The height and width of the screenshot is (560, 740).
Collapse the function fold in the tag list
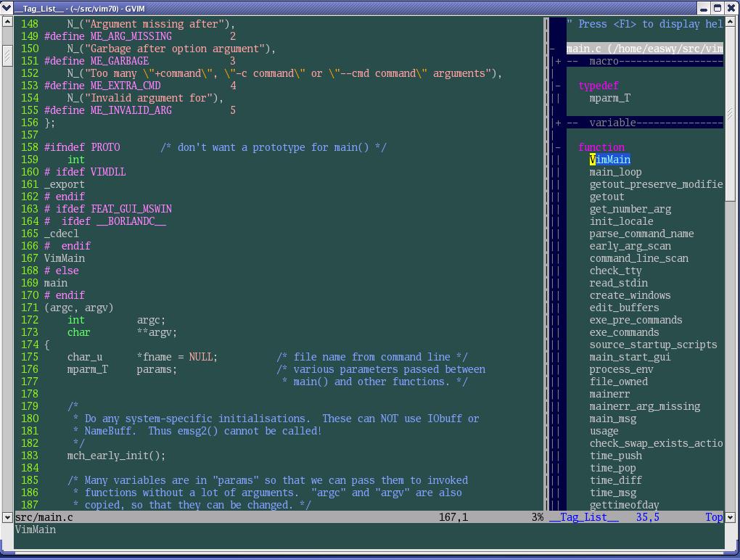pos(559,148)
